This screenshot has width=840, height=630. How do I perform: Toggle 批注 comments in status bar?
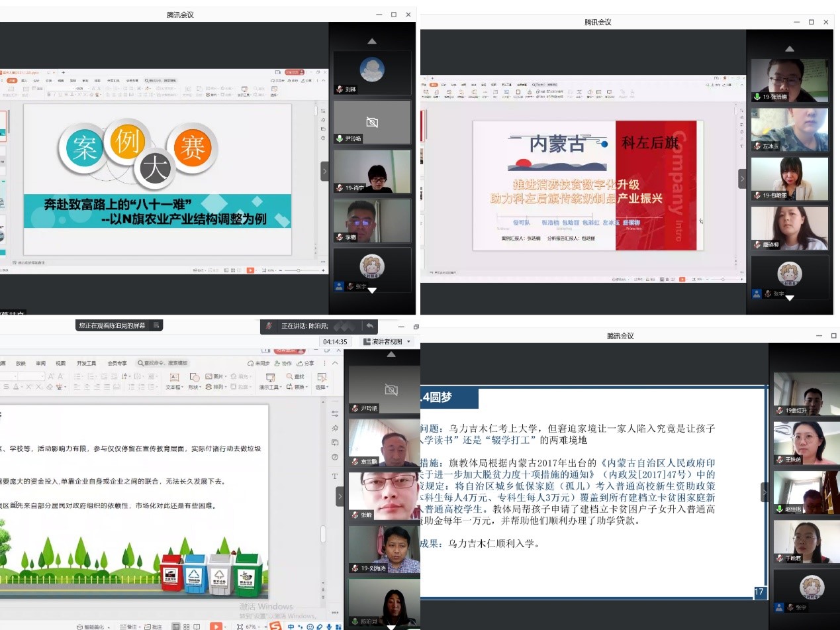(153, 626)
